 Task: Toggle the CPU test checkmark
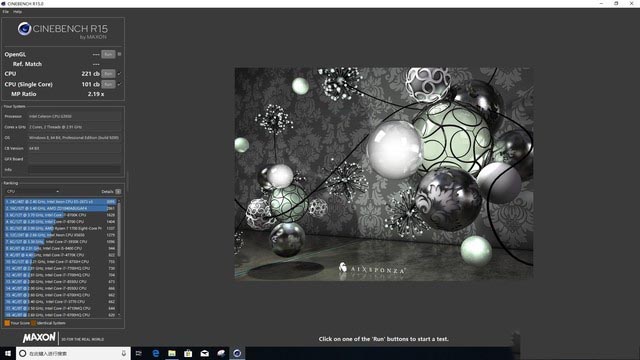pos(119,73)
